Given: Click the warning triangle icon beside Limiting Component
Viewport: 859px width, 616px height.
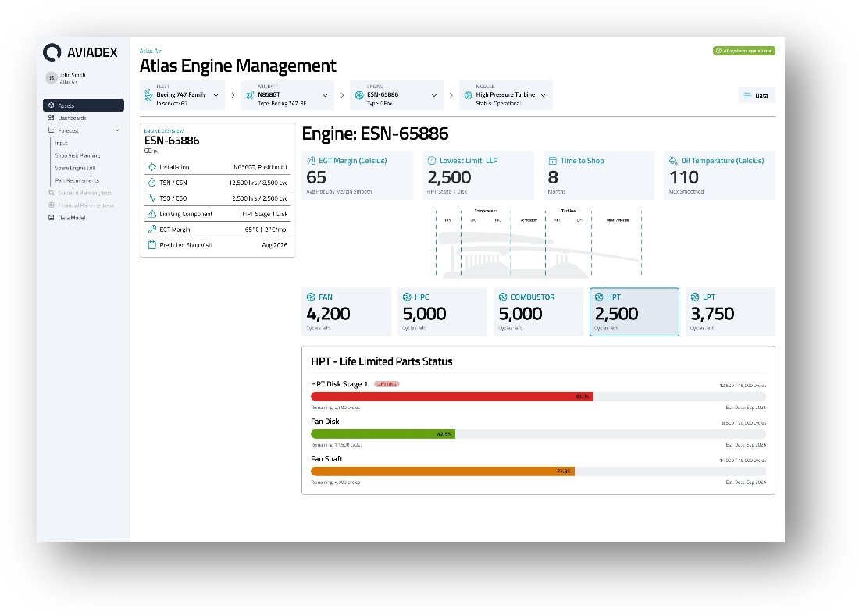Looking at the screenshot, I should (x=151, y=214).
